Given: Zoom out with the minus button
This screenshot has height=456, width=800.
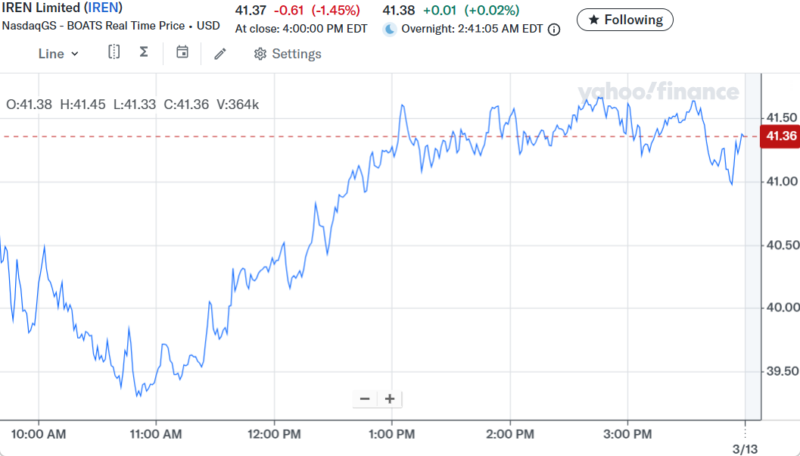Looking at the screenshot, I should [365, 399].
